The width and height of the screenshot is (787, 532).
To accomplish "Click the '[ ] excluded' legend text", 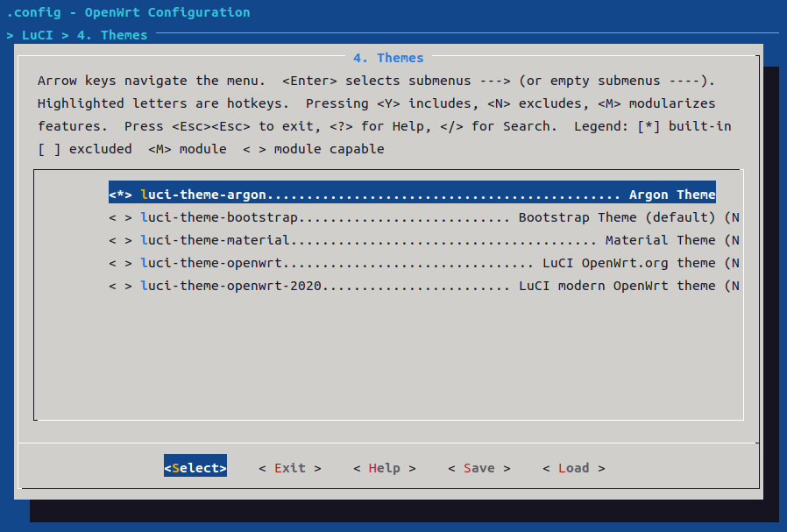I will coord(85,149).
